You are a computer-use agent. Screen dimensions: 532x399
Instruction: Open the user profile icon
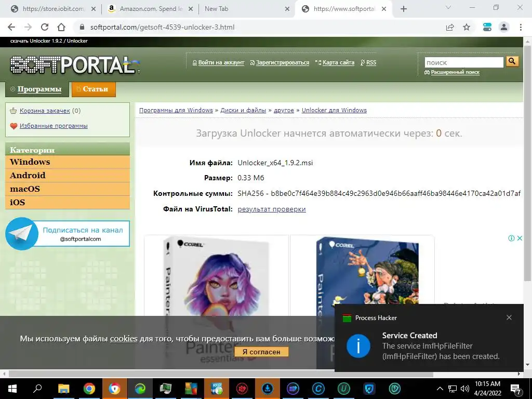pos(504,27)
